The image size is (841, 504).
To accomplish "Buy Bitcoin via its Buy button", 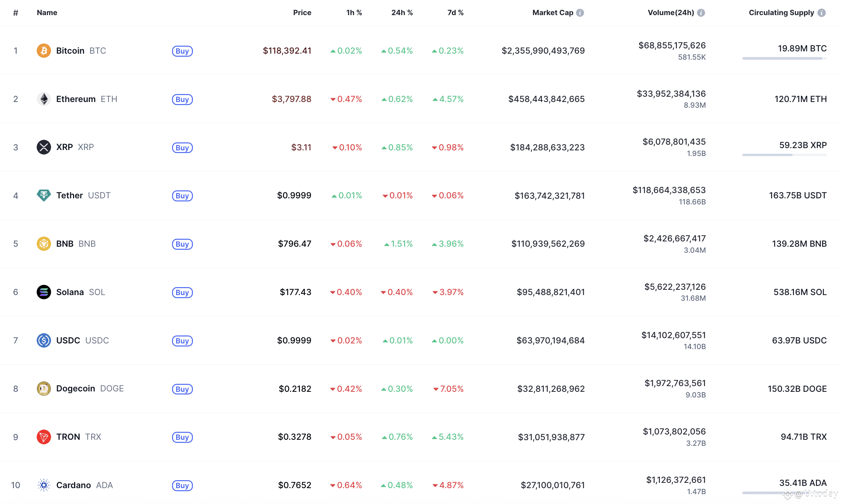I will pyautogui.click(x=182, y=51).
